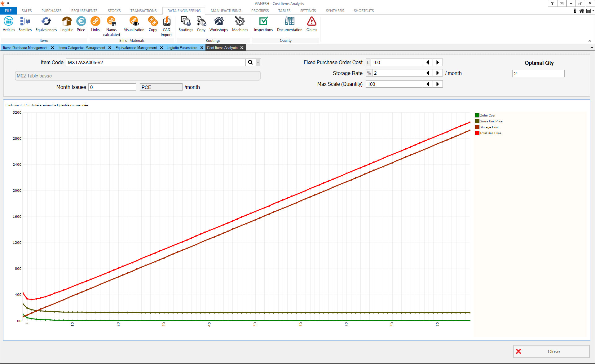
Task: Click the Total Unit Price legend swatch
Action: [x=477, y=133]
